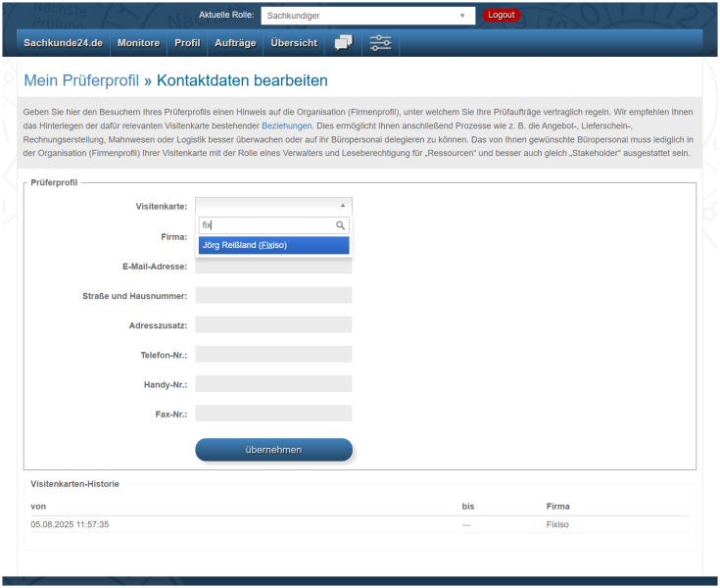Viewport: 720px width, 588px height.
Task: Collapse the Visitenkarte dropdown arrow
Action: coord(342,206)
